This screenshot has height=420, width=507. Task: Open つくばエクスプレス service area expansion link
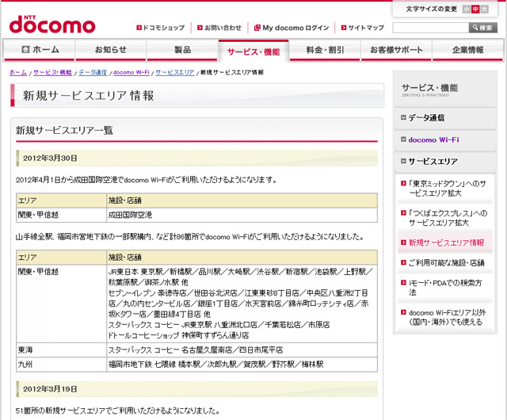(x=448, y=218)
